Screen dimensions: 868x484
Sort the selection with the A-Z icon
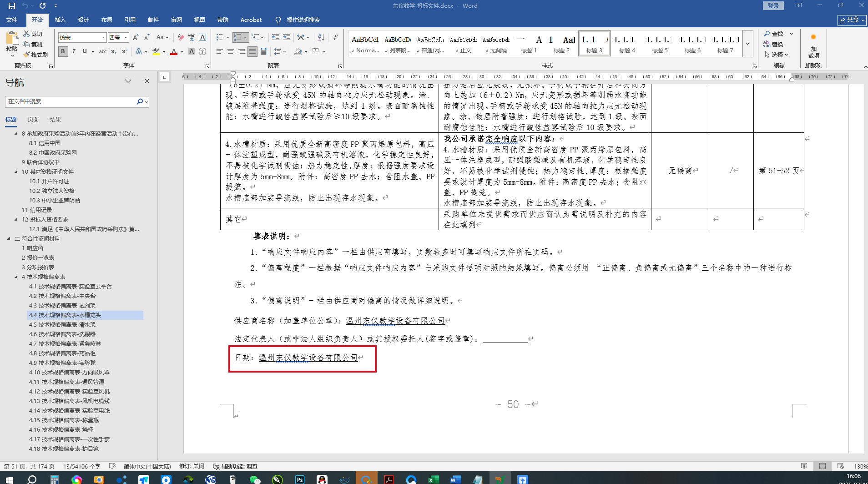(321, 37)
